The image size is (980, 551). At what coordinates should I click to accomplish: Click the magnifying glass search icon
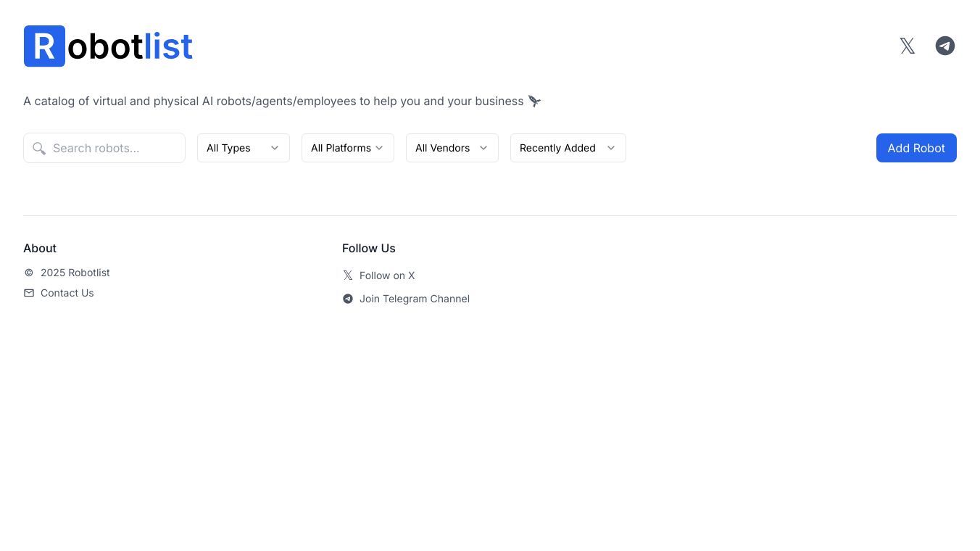point(39,149)
